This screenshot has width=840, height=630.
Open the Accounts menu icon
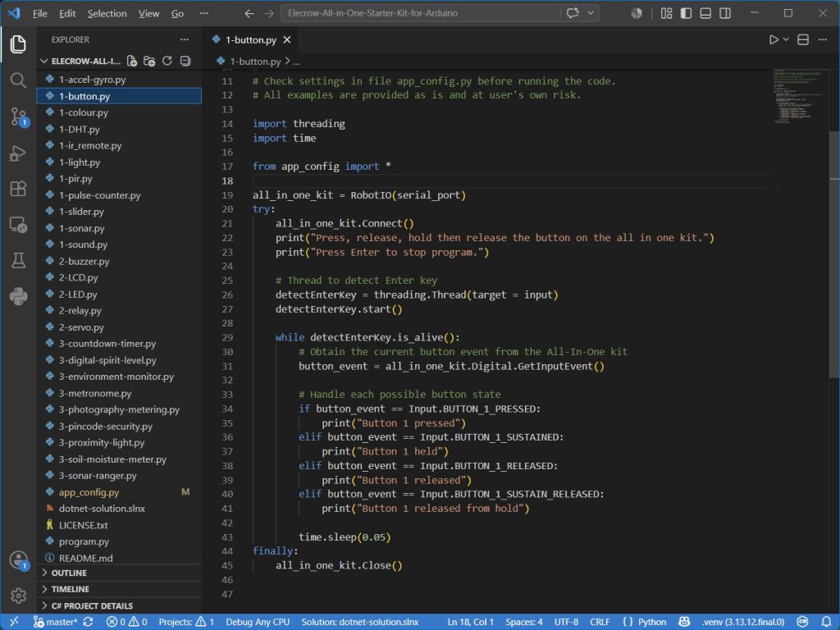point(19,560)
